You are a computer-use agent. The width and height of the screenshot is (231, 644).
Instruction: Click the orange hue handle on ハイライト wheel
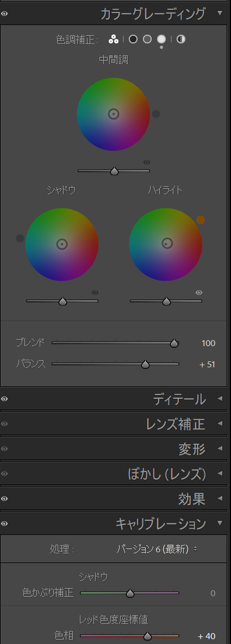click(x=201, y=220)
